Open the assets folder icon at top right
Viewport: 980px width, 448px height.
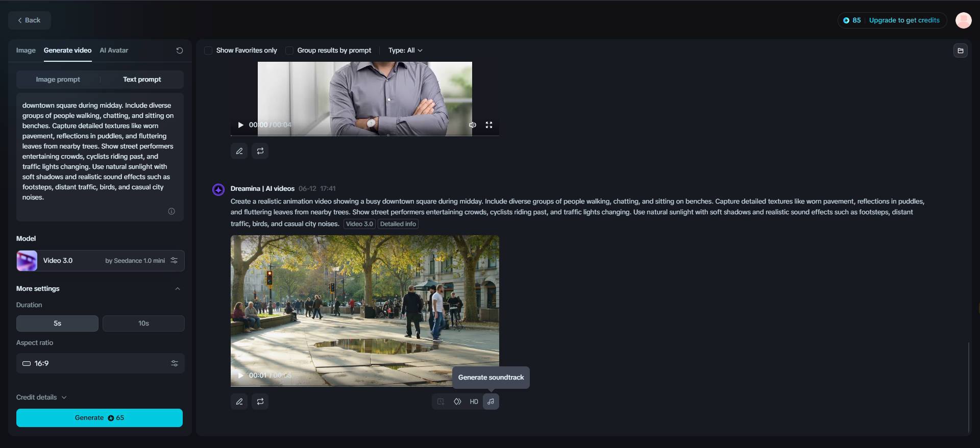pos(960,51)
